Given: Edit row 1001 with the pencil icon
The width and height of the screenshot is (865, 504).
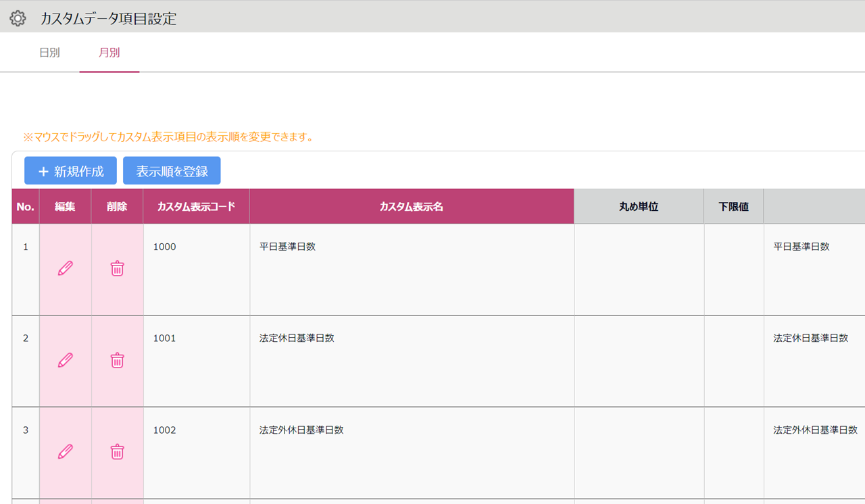Looking at the screenshot, I should (x=66, y=360).
